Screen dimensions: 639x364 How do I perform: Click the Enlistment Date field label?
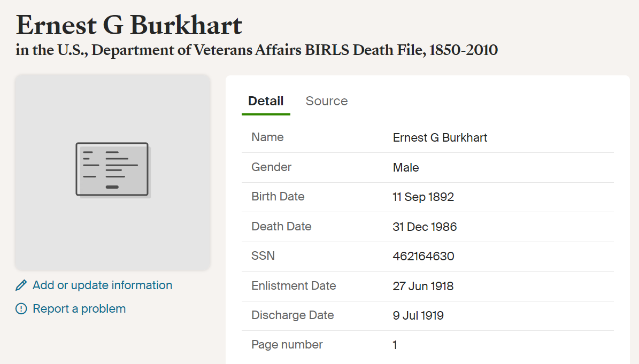(294, 286)
